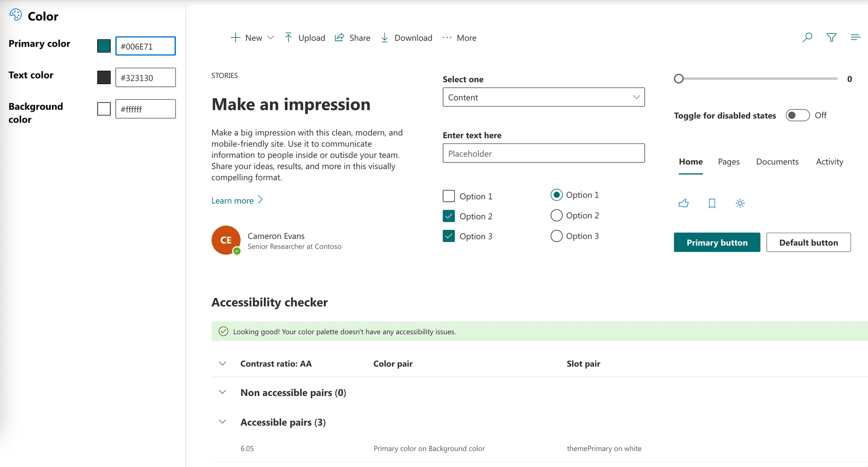Open the sort options icon
This screenshot has width=868, height=467.
(855, 37)
